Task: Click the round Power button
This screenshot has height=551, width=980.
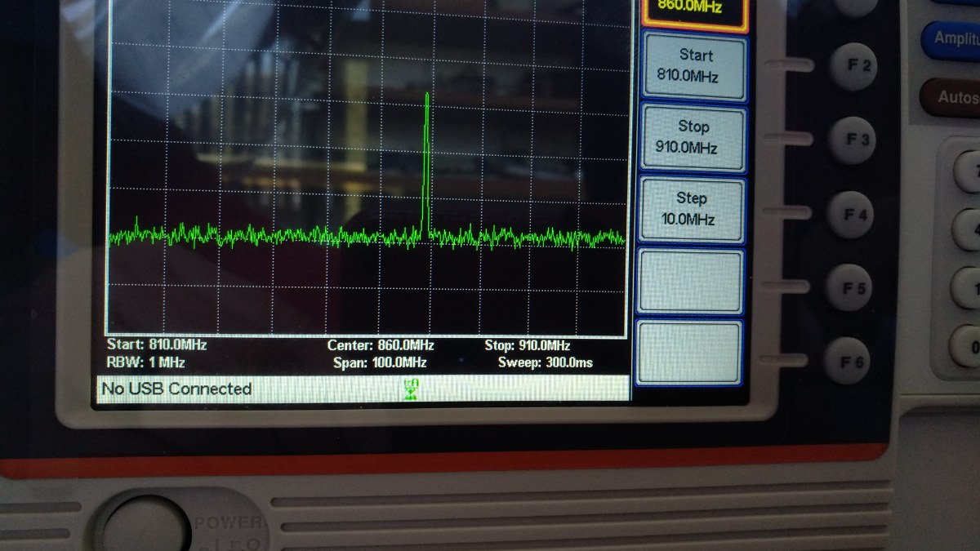Action: (146, 527)
